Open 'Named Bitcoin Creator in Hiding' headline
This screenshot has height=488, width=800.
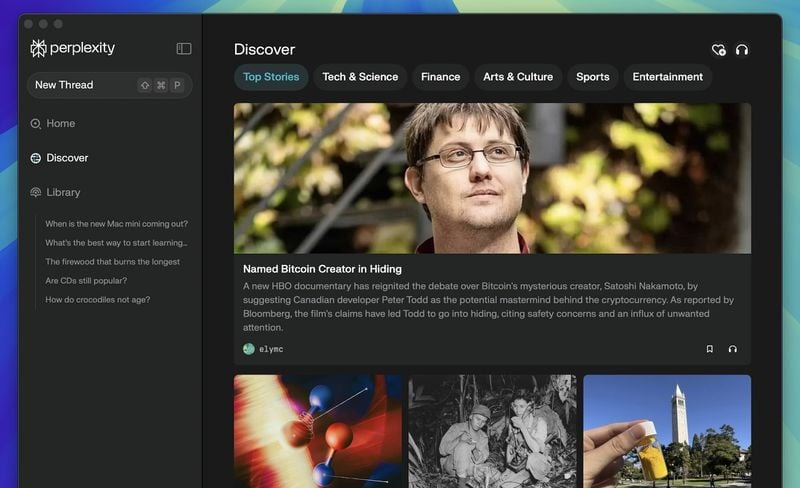pyautogui.click(x=322, y=269)
